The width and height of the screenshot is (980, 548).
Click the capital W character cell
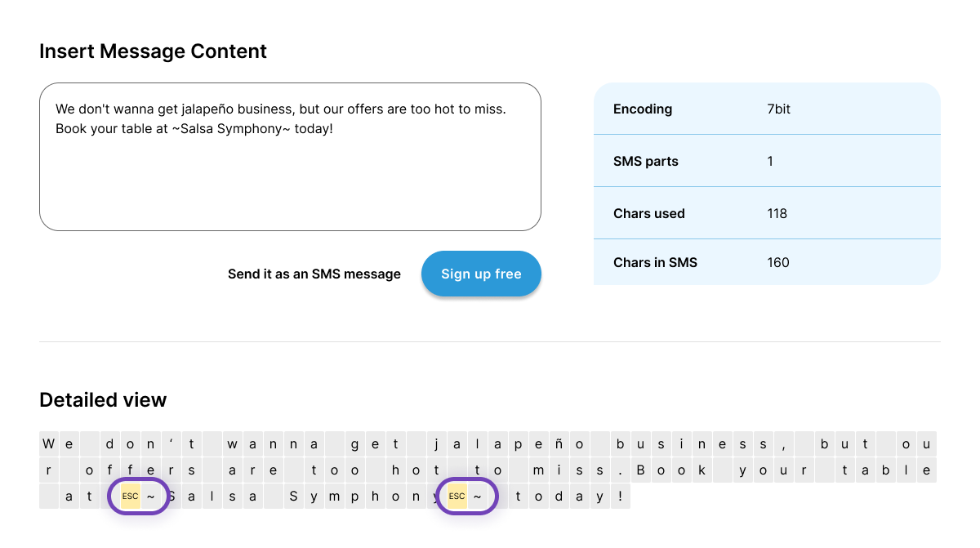pyautogui.click(x=49, y=444)
